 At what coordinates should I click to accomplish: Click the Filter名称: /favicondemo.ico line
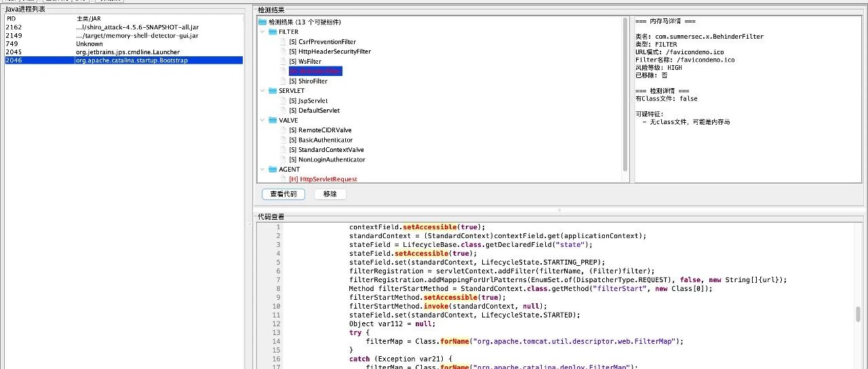click(x=685, y=60)
